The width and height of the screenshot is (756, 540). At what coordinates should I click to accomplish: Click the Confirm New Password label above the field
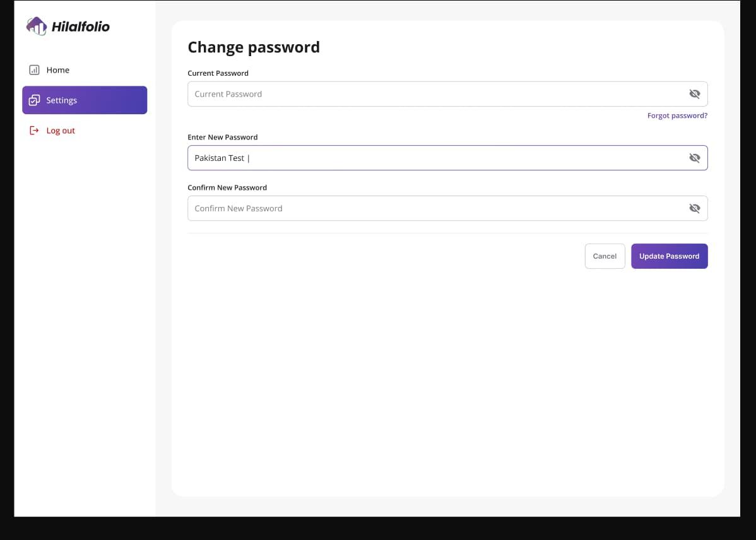pos(227,187)
